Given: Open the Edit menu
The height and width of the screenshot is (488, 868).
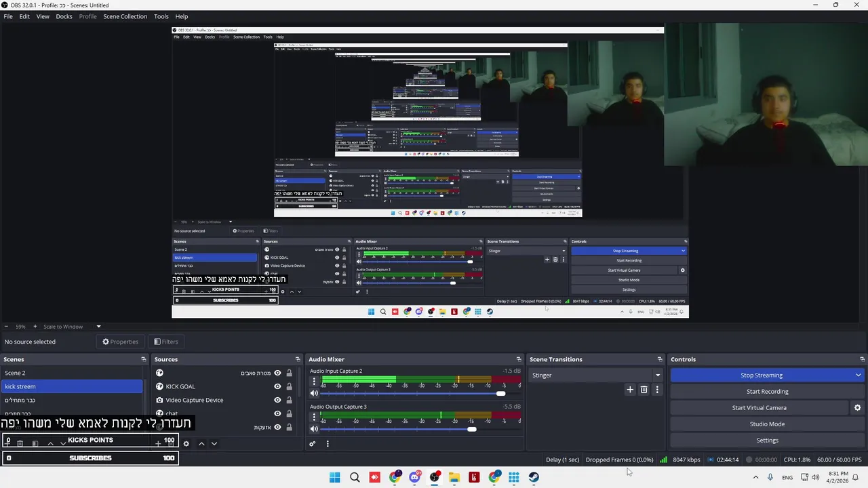Looking at the screenshot, I should tap(24, 16).
